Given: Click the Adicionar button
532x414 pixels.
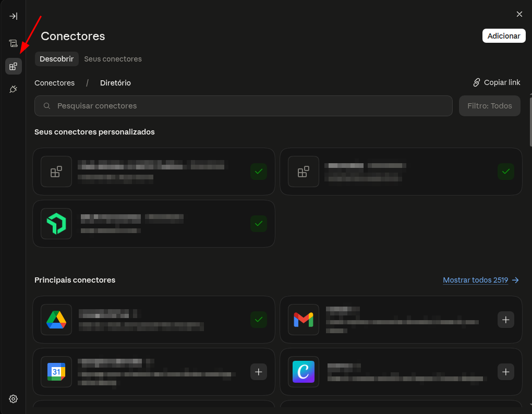Looking at the screenshot, I should [504, 36].
